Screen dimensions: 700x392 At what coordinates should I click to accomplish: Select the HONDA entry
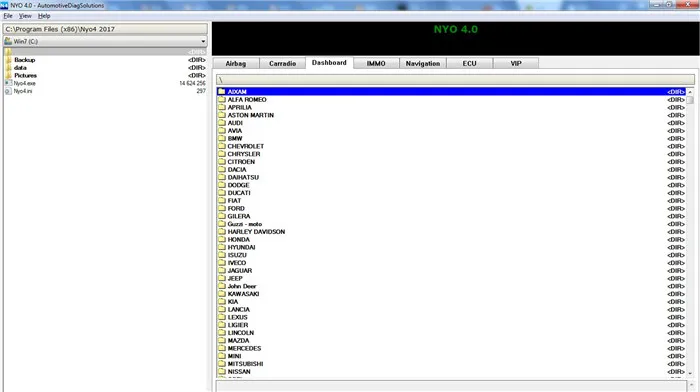pos(451,239)
